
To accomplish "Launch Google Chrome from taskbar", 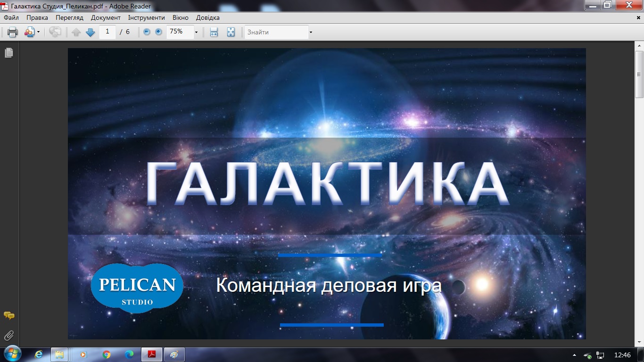I will (107, 354).
